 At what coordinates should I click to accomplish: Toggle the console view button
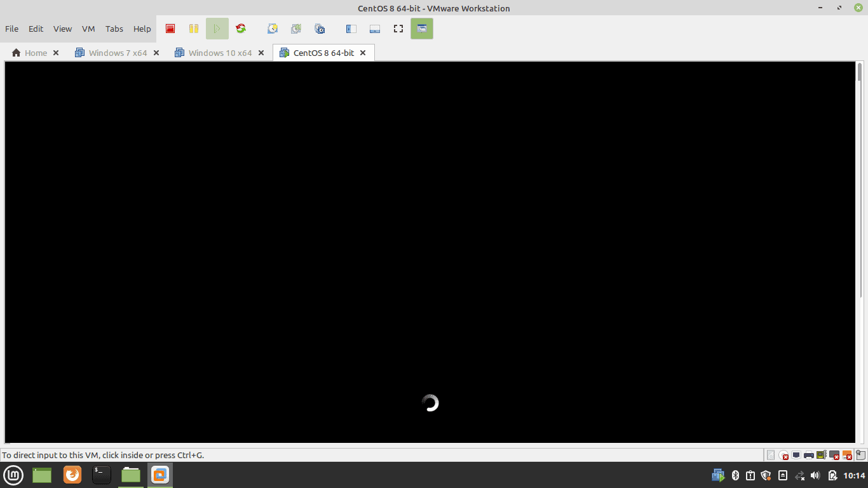pos(422,29)
